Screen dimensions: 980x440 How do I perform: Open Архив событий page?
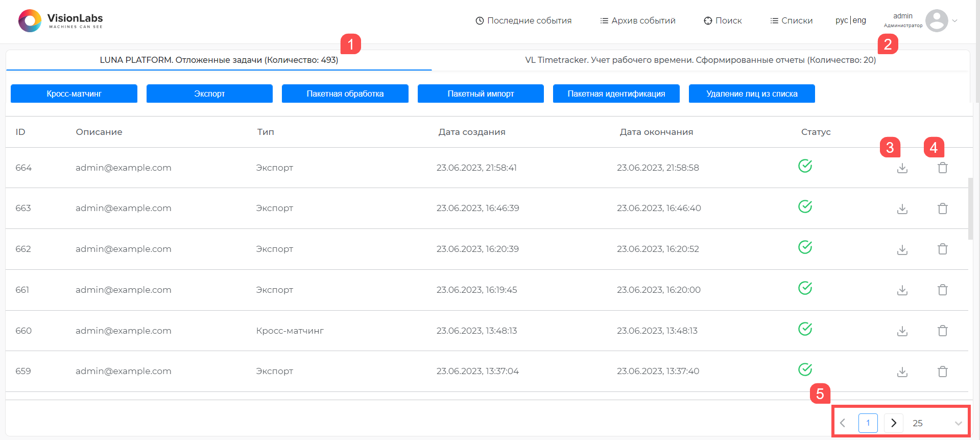click(638, 20)
